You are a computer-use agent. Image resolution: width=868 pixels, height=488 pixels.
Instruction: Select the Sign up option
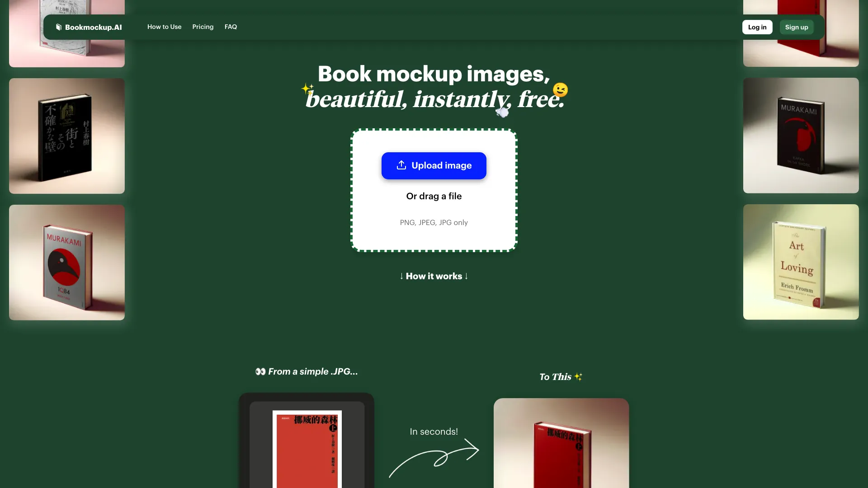(x=797, y=27)
